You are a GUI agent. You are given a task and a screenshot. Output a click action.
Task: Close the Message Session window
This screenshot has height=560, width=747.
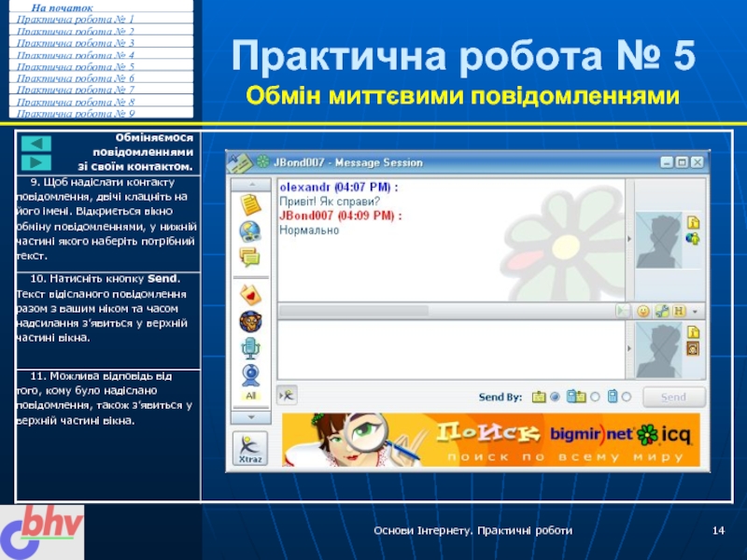tap(697, 162)
